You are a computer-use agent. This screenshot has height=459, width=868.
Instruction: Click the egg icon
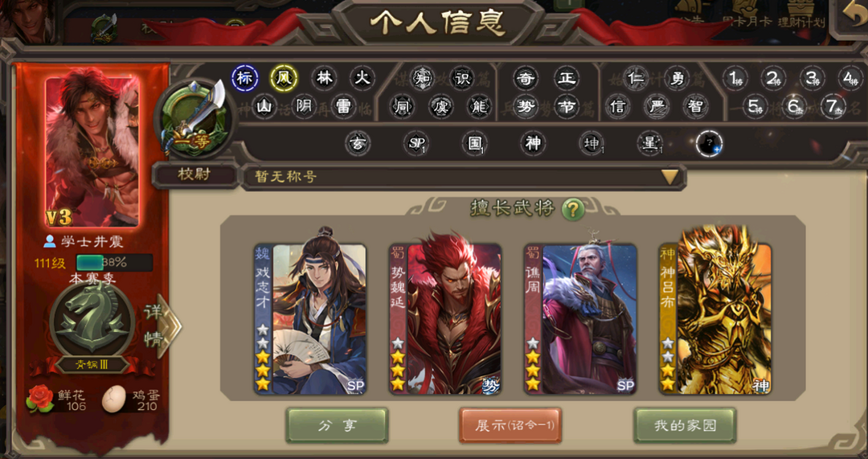pyautogui.click(x=113, y=400)
